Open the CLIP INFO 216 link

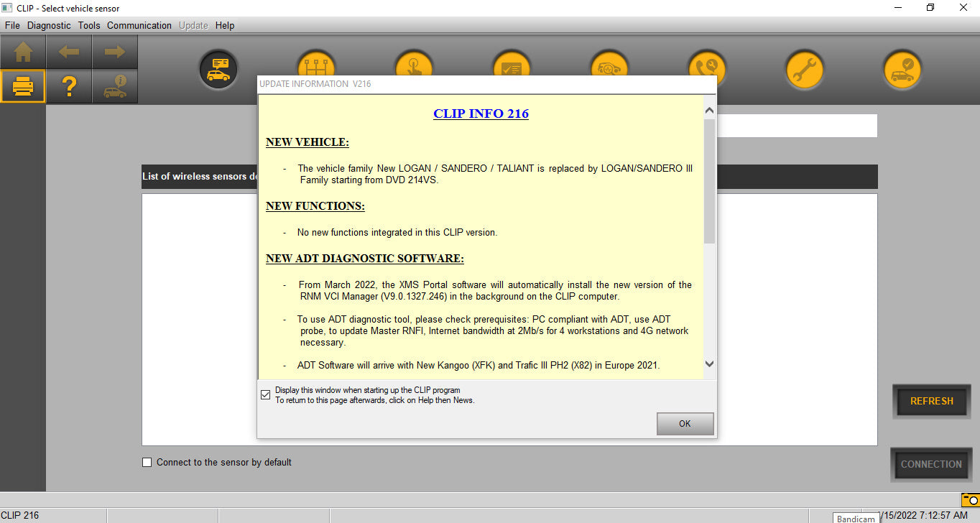(x=481, y=114)
